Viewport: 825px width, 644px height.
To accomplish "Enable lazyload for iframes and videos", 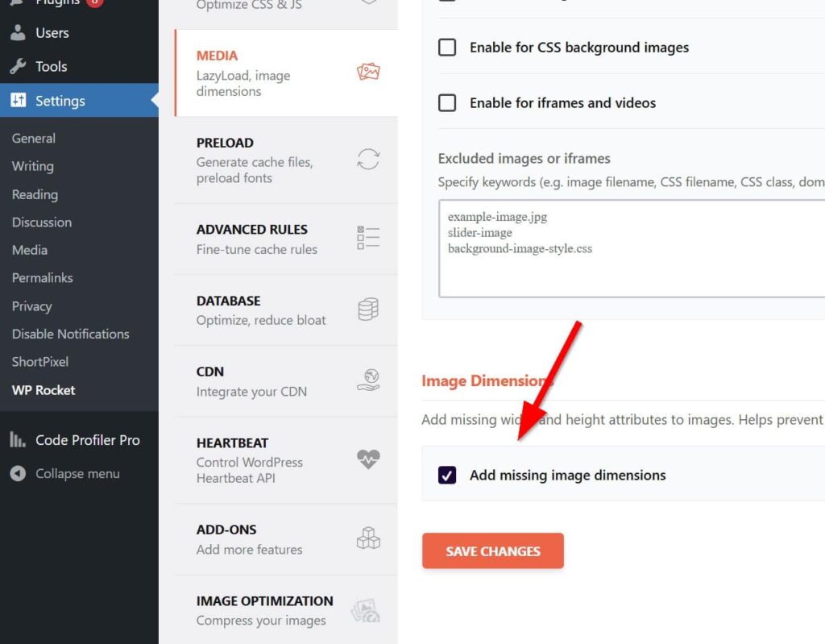I will (x=447, y=103).
